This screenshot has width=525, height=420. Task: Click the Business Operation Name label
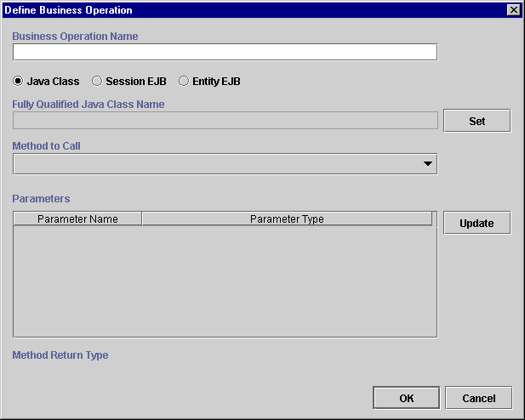pos(76,37)
